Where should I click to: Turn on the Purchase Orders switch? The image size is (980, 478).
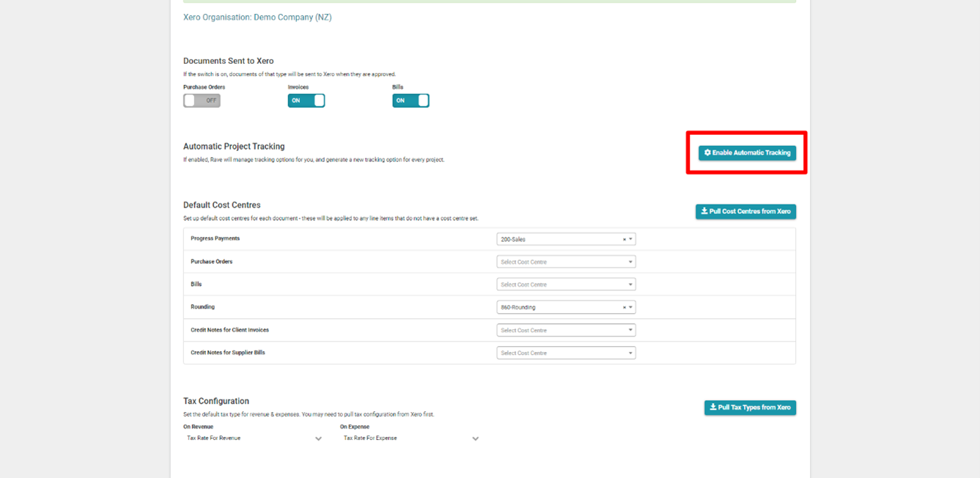click(202, 100)
